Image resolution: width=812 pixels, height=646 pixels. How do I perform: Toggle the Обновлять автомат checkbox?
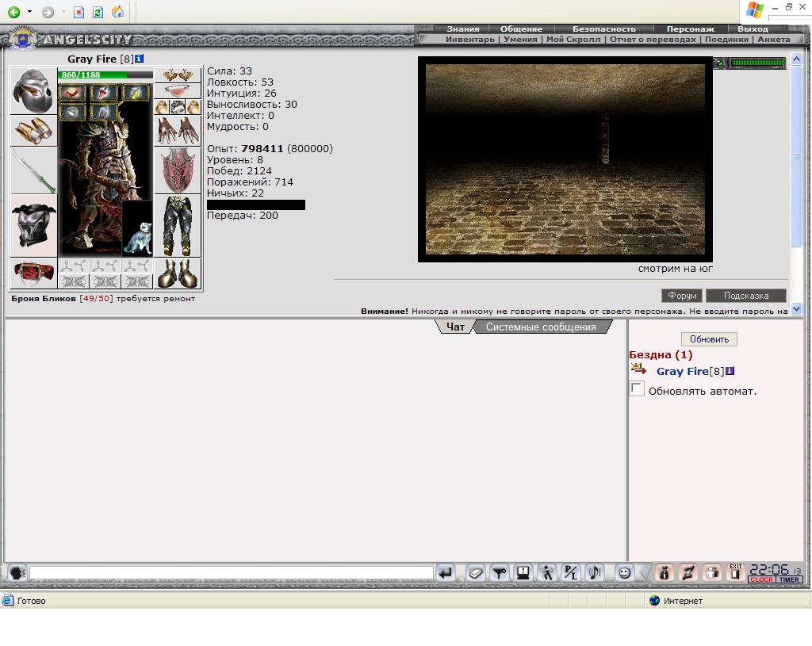click(x=637, y=388)
